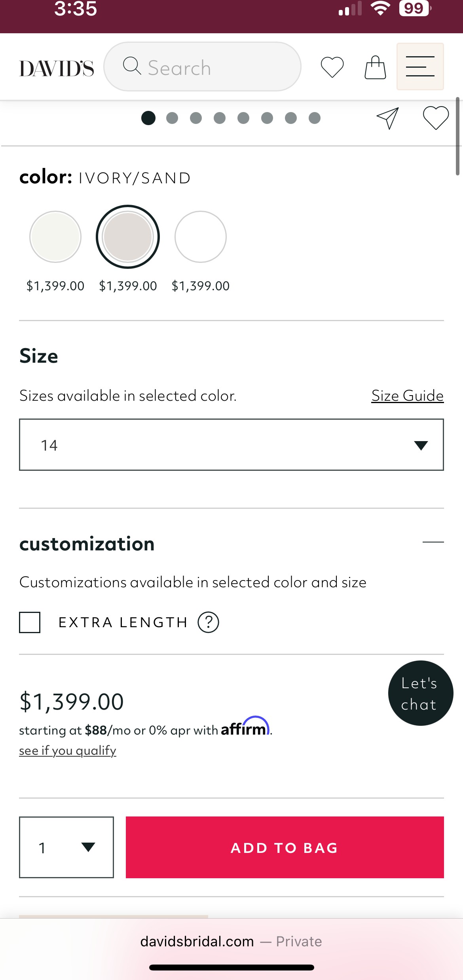The width and height of the screenshot is (463, 980).
Task: Open the Let's chat bubble
Action: pos(421,693)
